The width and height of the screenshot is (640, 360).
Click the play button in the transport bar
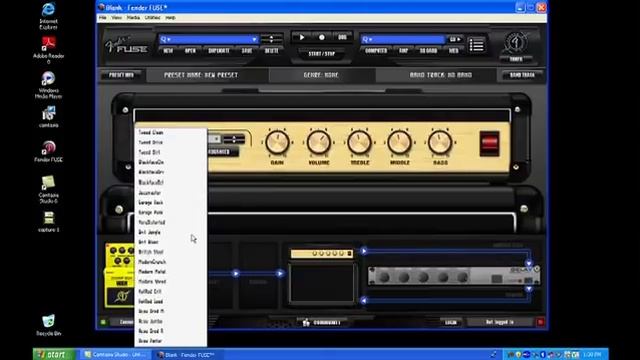302,38
